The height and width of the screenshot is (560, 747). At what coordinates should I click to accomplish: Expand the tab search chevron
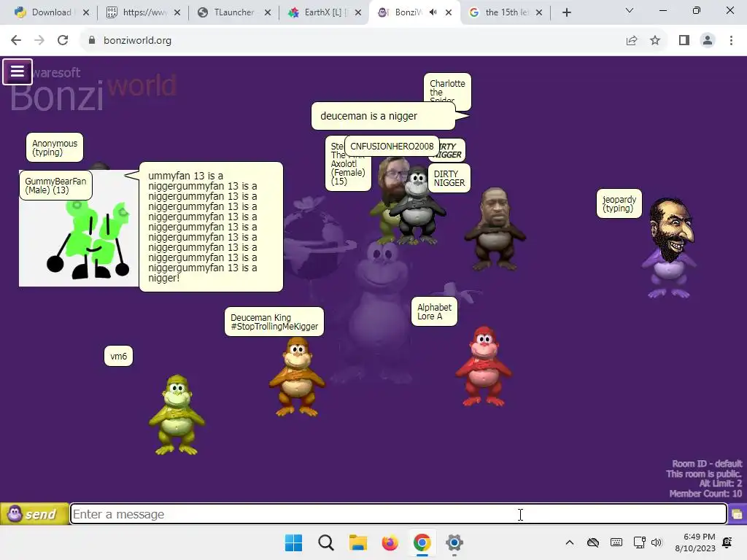[x=630, y=10]
